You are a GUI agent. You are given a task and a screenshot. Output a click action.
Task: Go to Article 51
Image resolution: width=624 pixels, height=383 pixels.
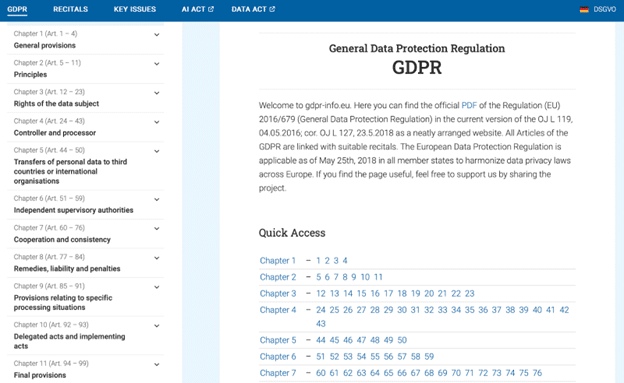point(321,356)
